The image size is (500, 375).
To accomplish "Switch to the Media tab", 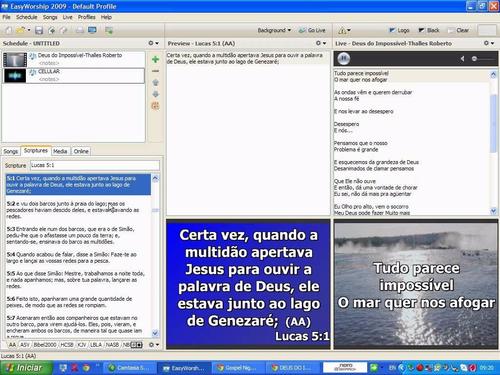I will (x=60, y=151).
